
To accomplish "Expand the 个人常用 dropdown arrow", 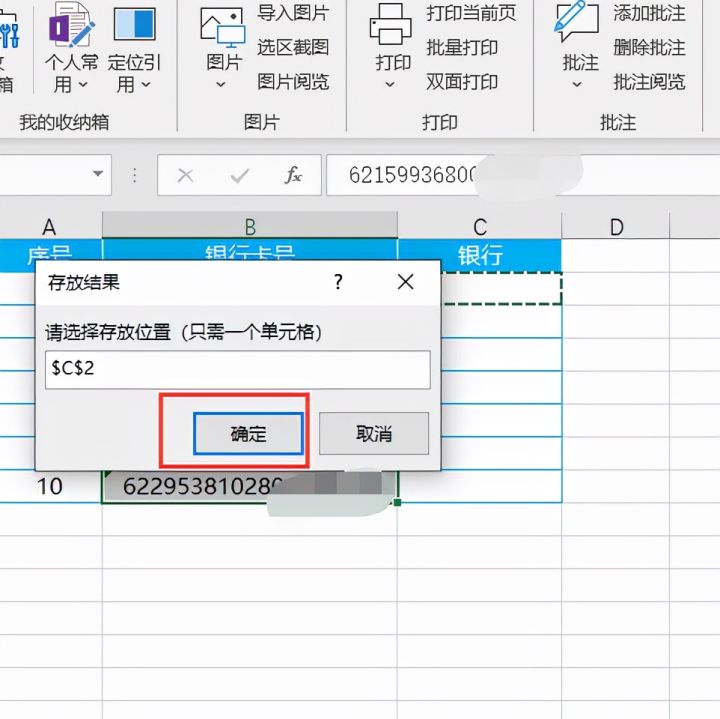I will [83, 84].
